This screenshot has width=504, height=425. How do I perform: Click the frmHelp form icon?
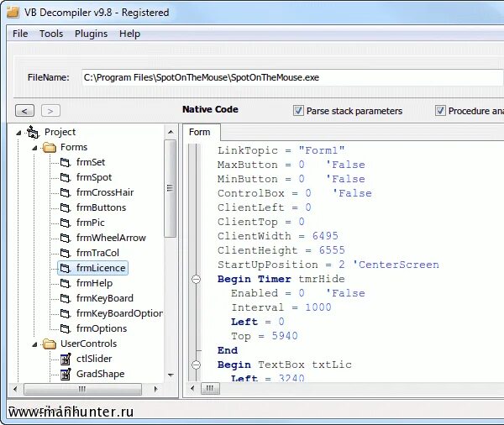[66, 283]
